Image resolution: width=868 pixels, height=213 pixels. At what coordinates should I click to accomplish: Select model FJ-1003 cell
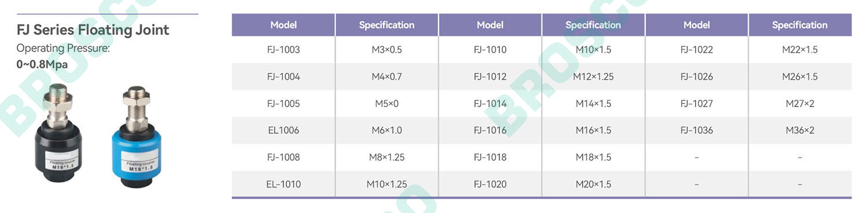284,50
